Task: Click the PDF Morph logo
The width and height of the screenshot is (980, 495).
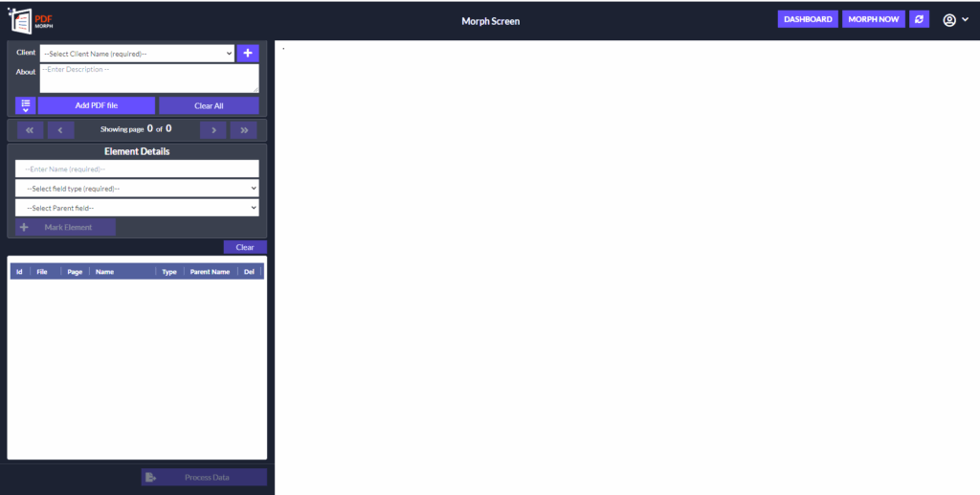Action: 31,21
